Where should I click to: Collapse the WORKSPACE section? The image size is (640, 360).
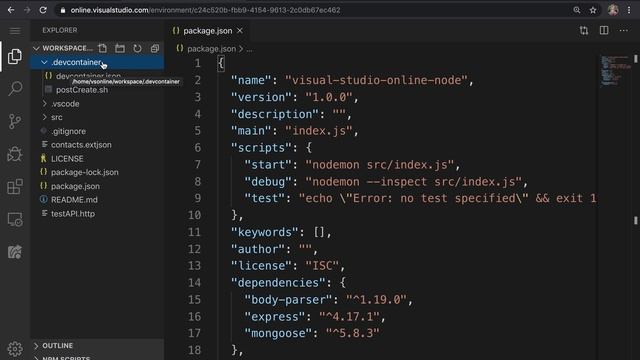tap(36, 48)
